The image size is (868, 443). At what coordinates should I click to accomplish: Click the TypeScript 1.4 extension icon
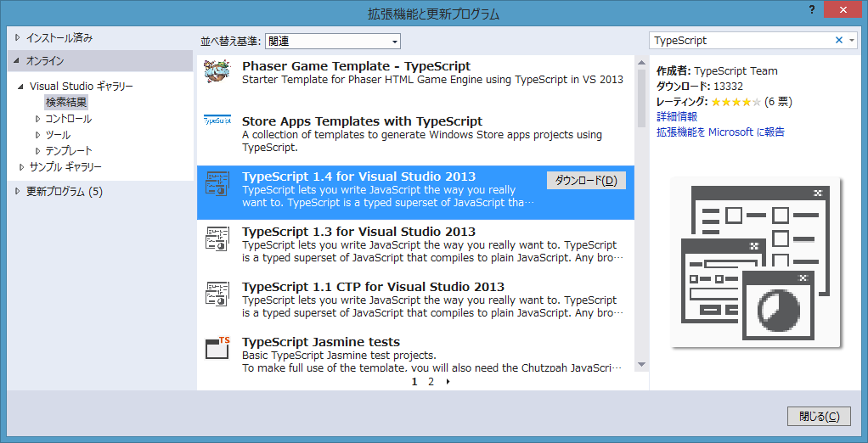click(x=217, y=183)
